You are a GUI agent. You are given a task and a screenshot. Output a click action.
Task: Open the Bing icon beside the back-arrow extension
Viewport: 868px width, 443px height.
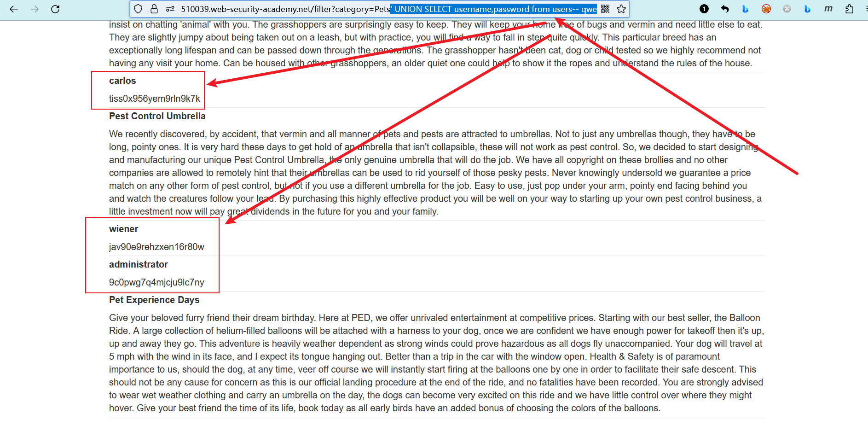[x=746, y=9]
